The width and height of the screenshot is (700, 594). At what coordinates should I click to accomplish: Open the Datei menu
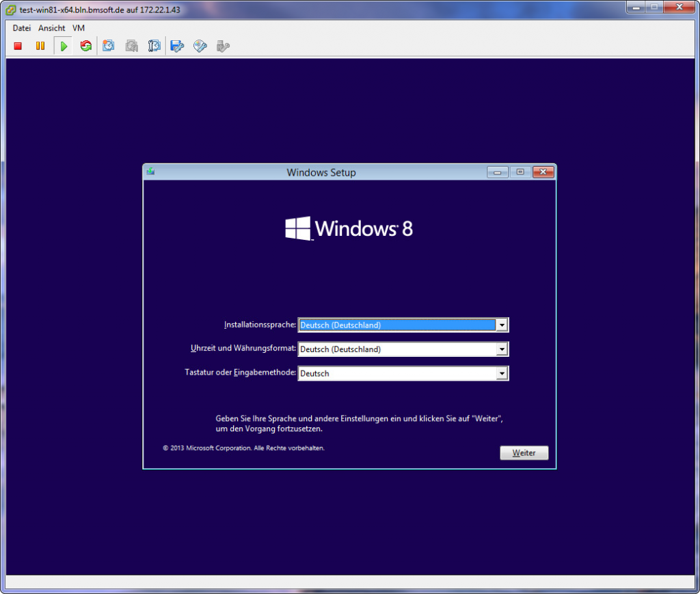[21, 28]
